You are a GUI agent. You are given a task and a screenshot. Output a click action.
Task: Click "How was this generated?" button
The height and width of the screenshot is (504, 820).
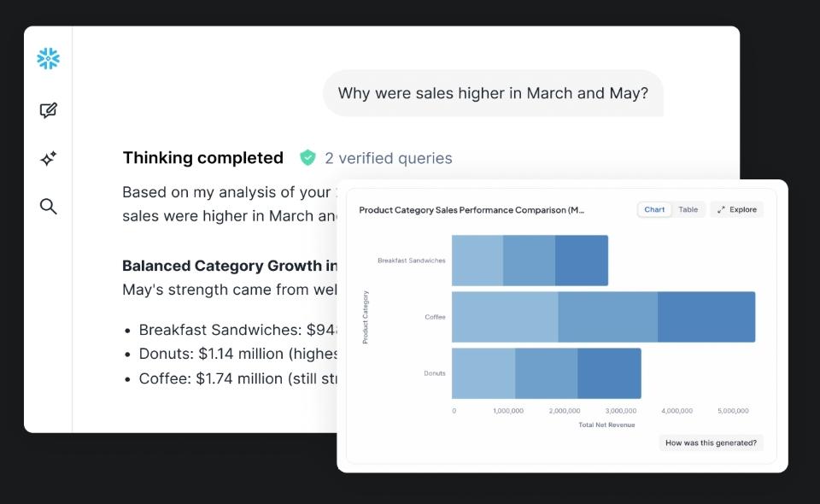click(711, 442)
